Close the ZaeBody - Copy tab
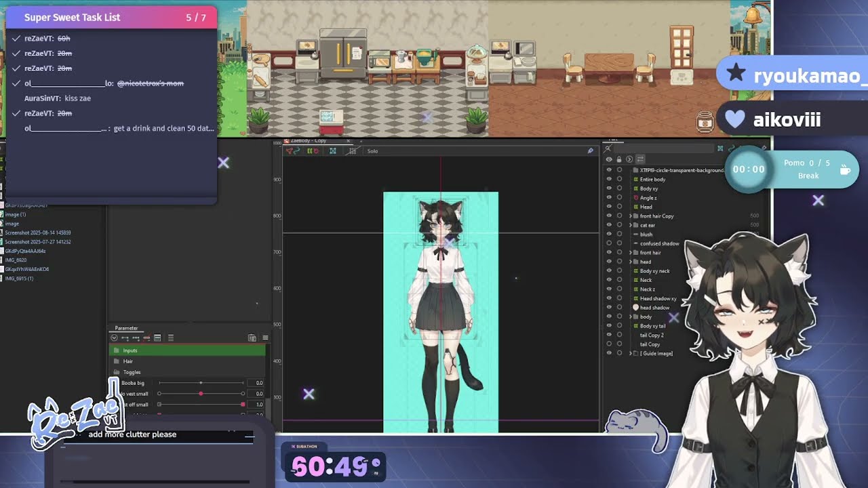Image resolution: width=868 pixels, height=488 pixels. point(349,141)
